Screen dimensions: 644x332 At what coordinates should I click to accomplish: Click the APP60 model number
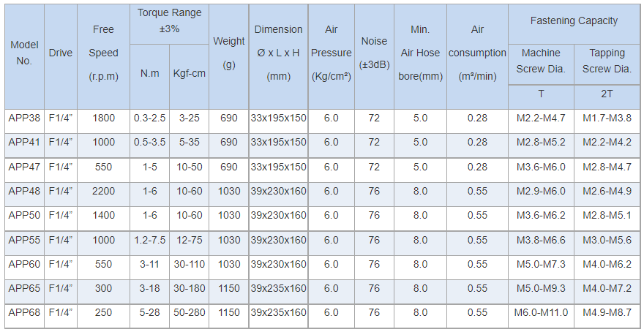point(24,264)
